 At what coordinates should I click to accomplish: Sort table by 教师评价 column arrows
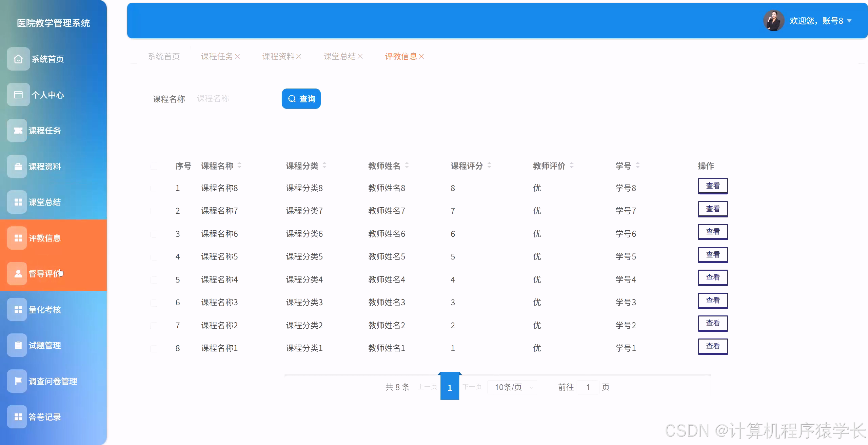coord(572,166)
